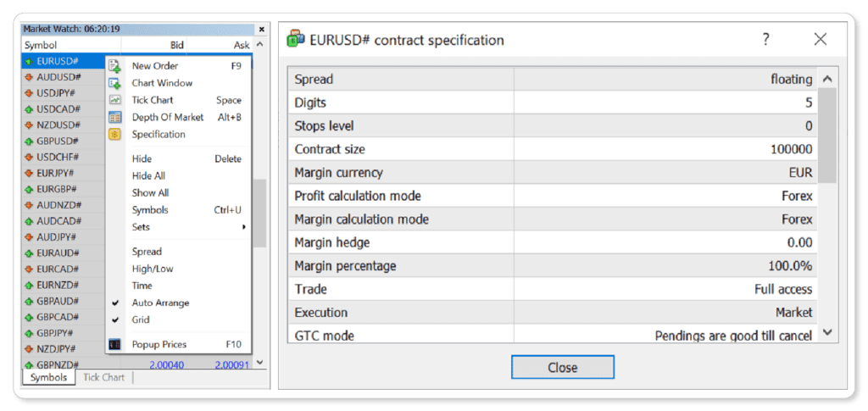Click the help question mark in dialog
The image size is (868, 411).
(x=765, y=39)
